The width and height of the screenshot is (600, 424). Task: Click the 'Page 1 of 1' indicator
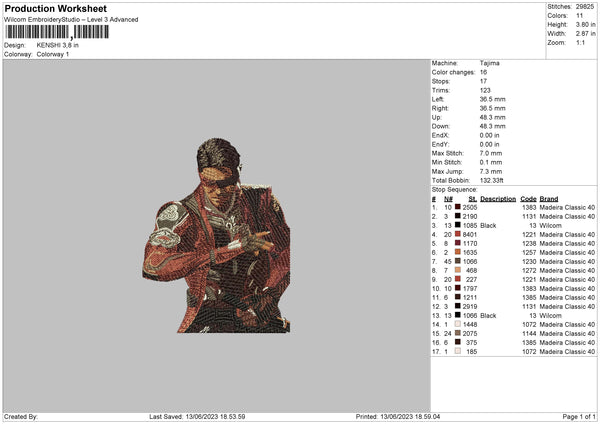[579, 416]
